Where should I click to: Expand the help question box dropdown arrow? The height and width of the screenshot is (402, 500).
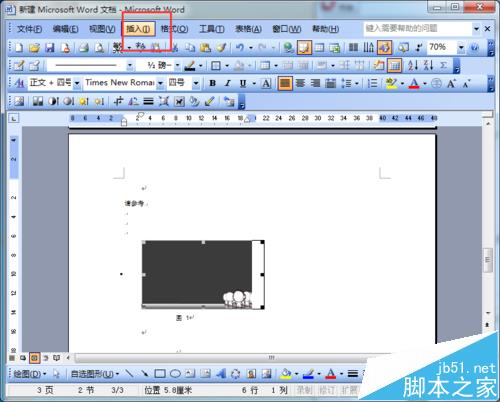coord(476,29)
